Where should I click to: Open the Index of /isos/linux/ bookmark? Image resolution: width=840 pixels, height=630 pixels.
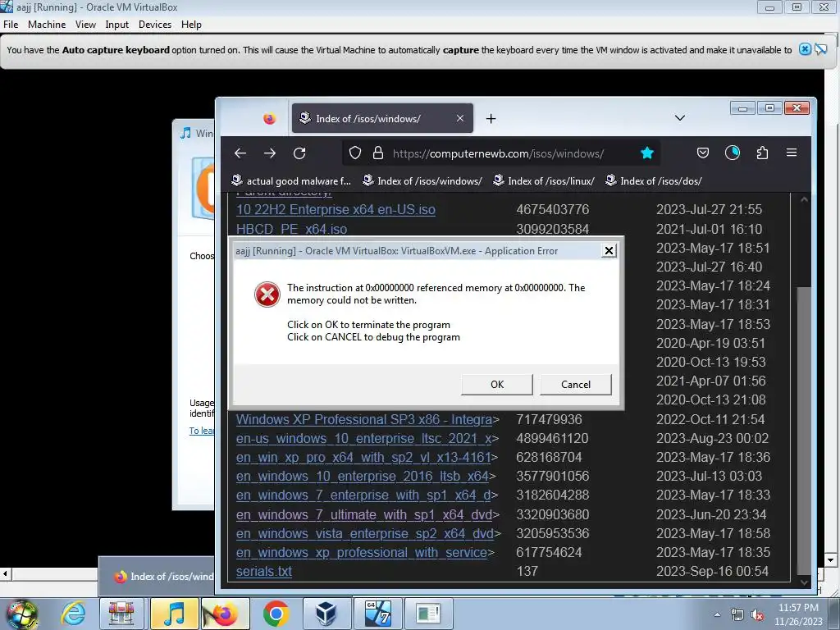544,181
